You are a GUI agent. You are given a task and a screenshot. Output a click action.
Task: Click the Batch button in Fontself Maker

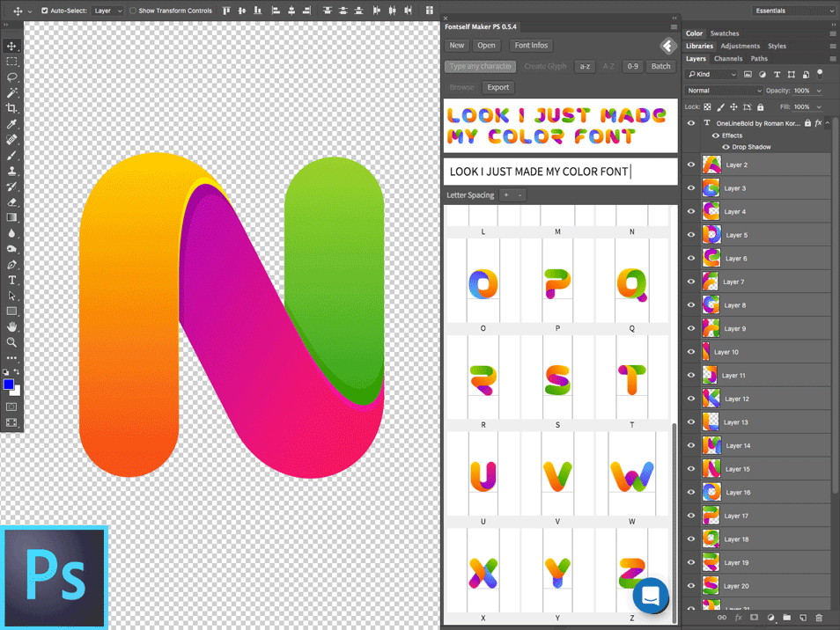coord(660,66)
